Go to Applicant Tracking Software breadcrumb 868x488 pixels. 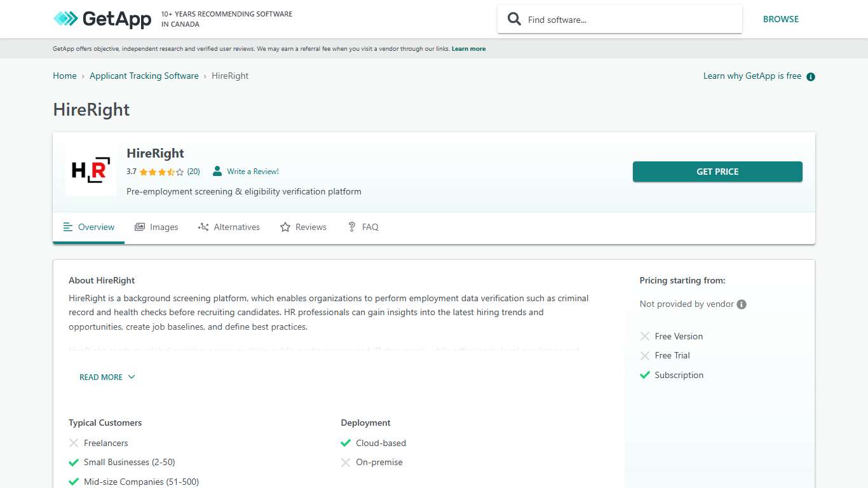click(144, 76)
